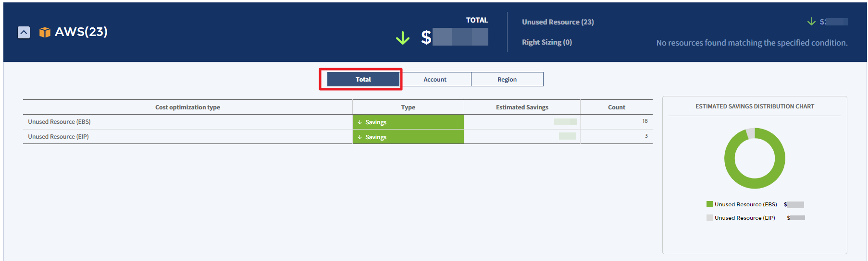The image size is (868, 261).
Task: Sort by Cost optimization type column header
Action: click(x=187, y=107)
